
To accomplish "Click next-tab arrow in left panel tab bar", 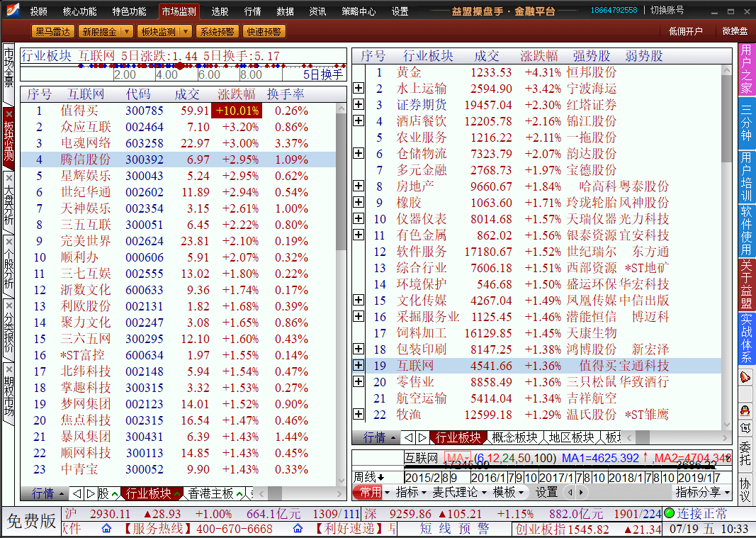I will tap(90, 493).
